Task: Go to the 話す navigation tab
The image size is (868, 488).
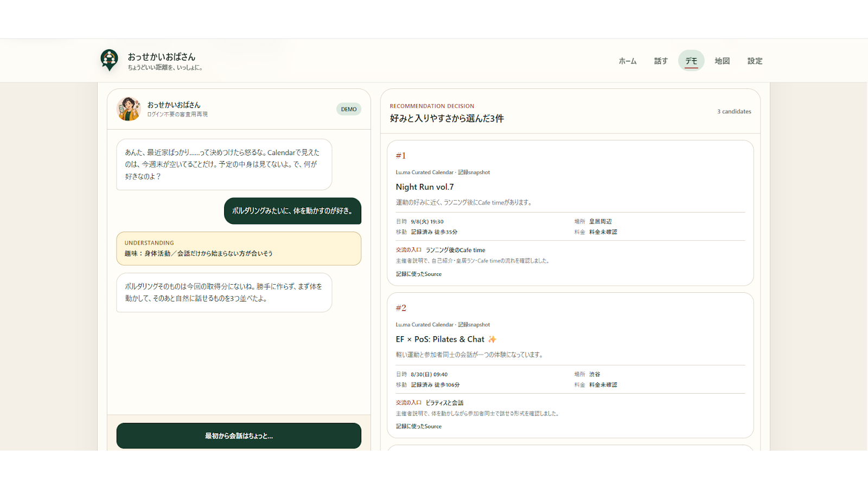Action: (x=661, y=61)
